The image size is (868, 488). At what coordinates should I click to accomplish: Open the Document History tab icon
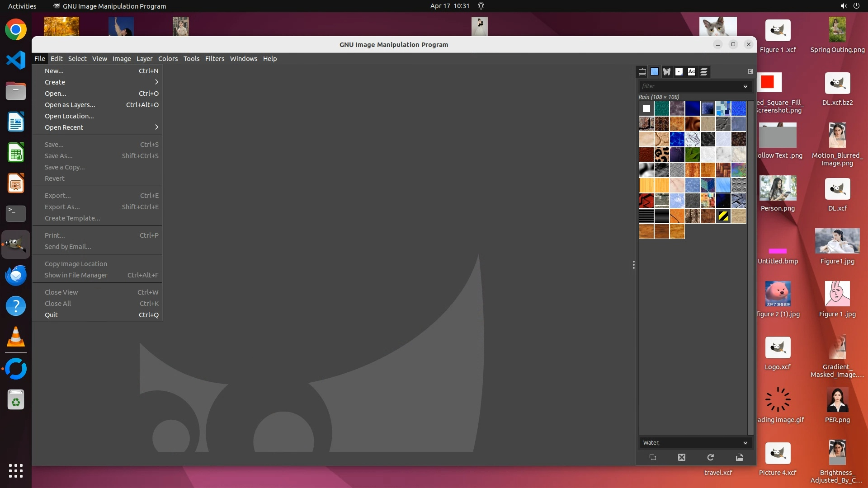click(704, 72)
